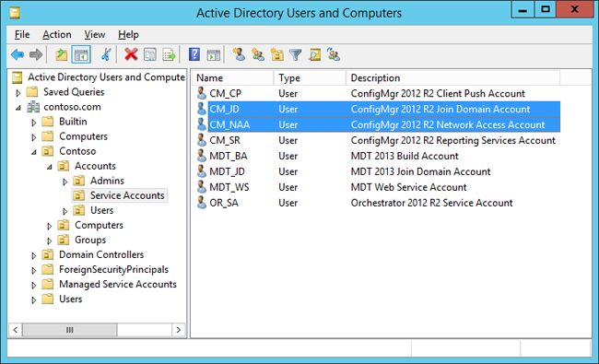Image resolution: width=599 pixels, height=364 pixels.
Task: Collapse the contoso.com domain node
Action: pyautogui.click(x=18, y=108)
